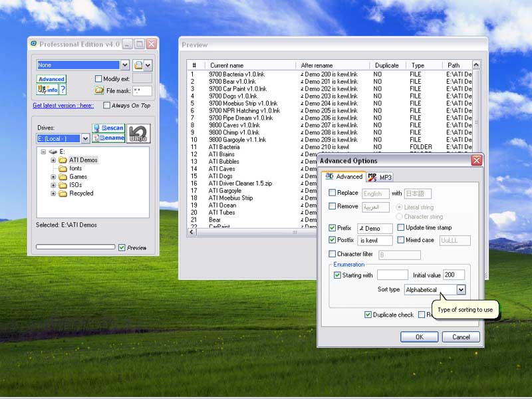Open the info button with the UF logo

pos(47,90)
